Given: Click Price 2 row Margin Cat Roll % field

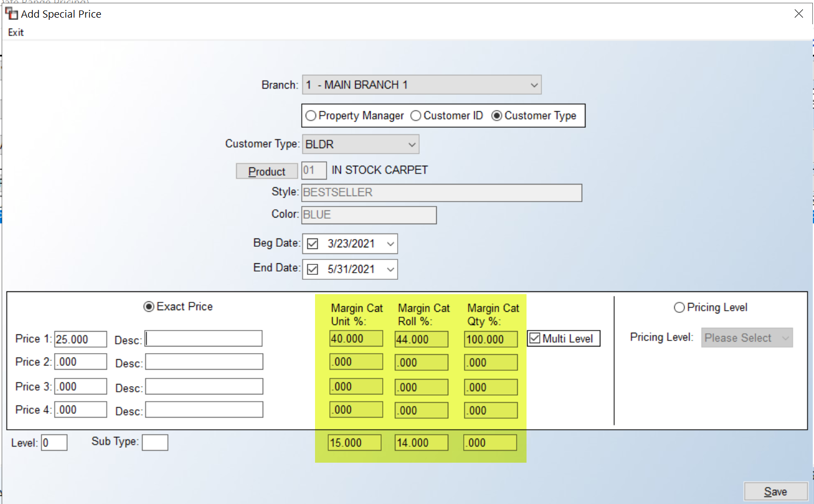Looking at the screenshot, I should click(x=422, y=362).
